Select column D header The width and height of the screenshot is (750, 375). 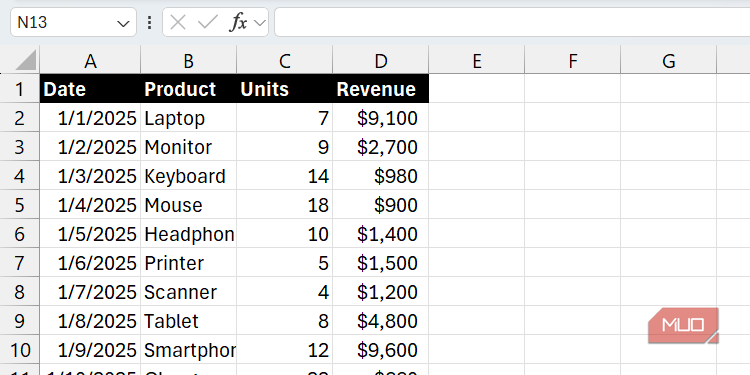[381, 60]
